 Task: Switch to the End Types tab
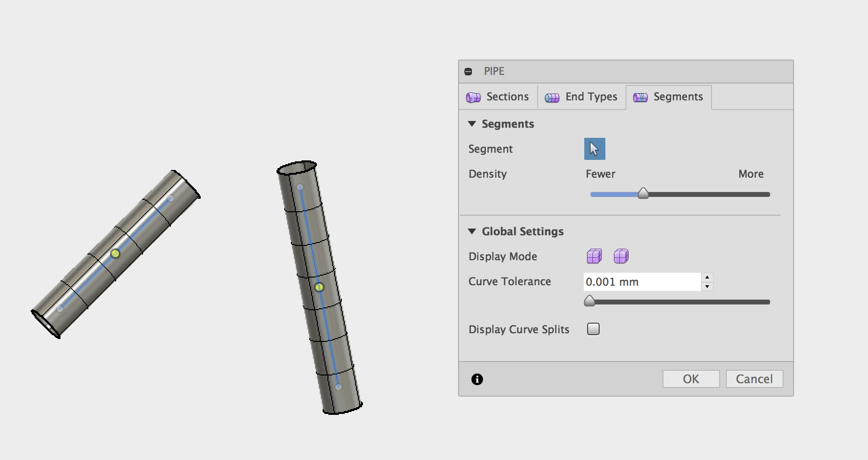pyautogui.click(x=581, y=97)
